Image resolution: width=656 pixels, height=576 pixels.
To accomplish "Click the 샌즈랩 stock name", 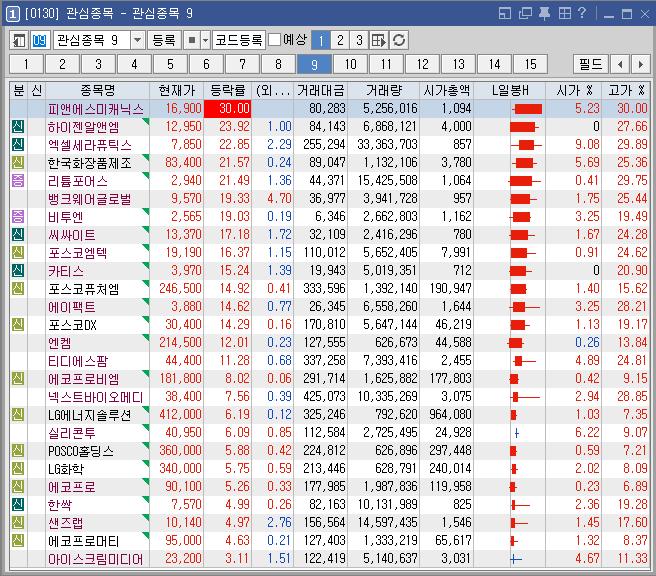I will point(66,523).
